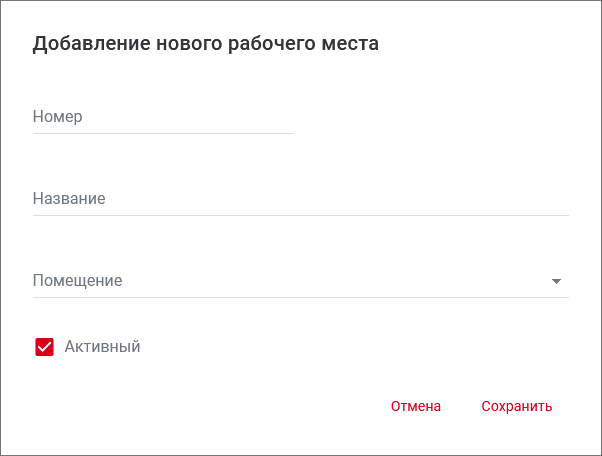Click the underline of the Название field

coord(300,215)
